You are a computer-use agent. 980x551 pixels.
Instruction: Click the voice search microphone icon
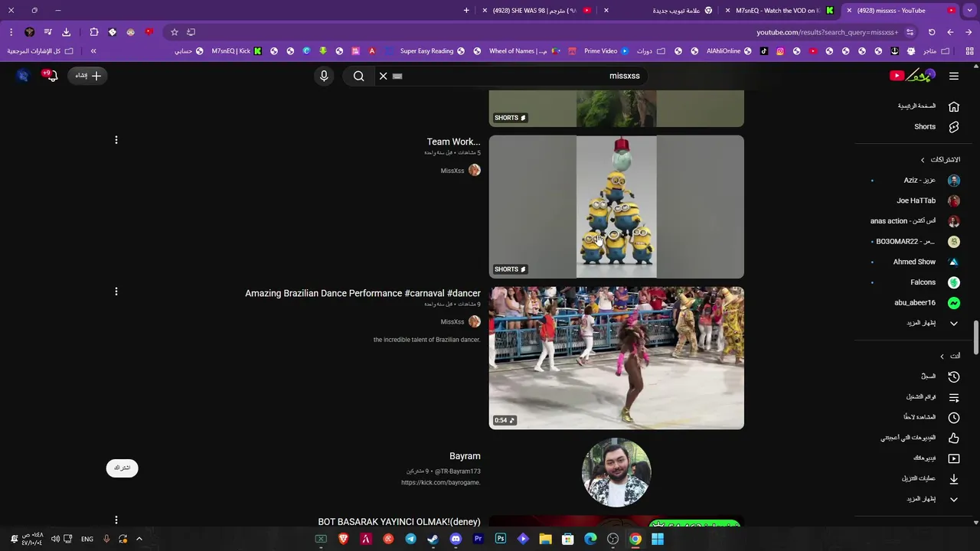pos(324,76)
